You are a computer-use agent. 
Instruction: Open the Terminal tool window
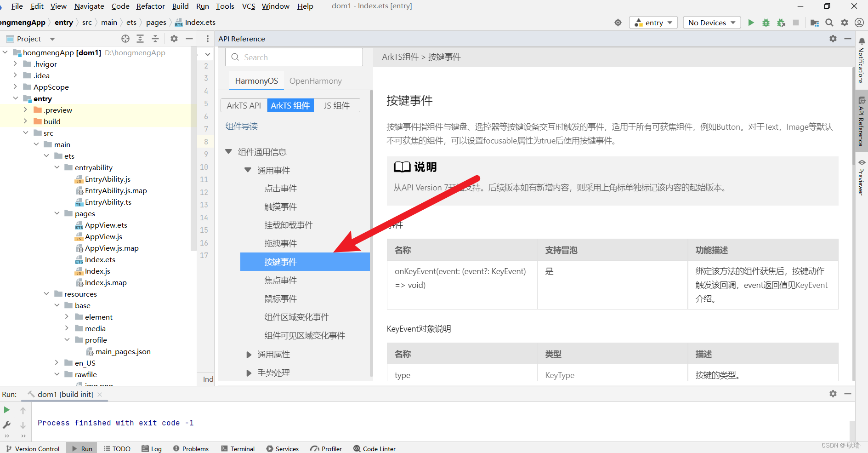click(x=238, y=448)
